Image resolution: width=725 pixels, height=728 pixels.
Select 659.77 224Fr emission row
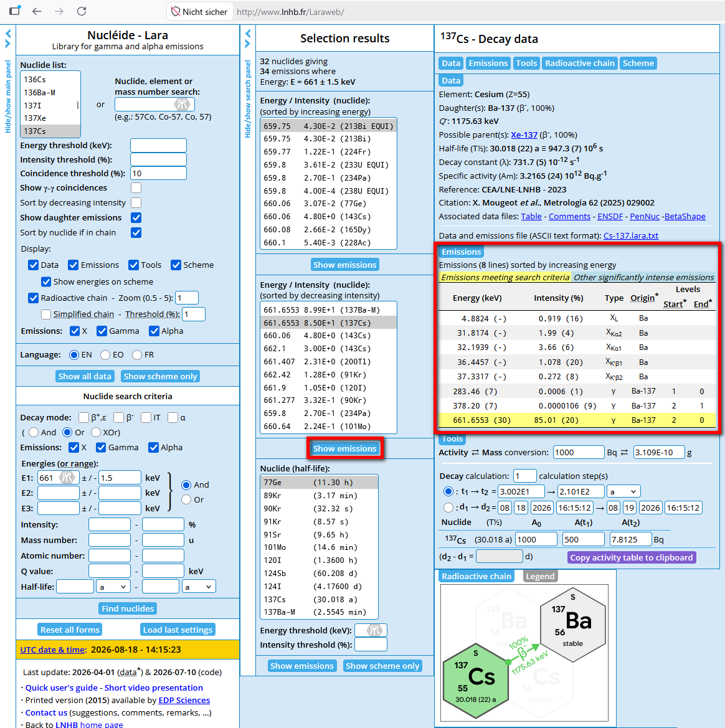click(328, 151)
